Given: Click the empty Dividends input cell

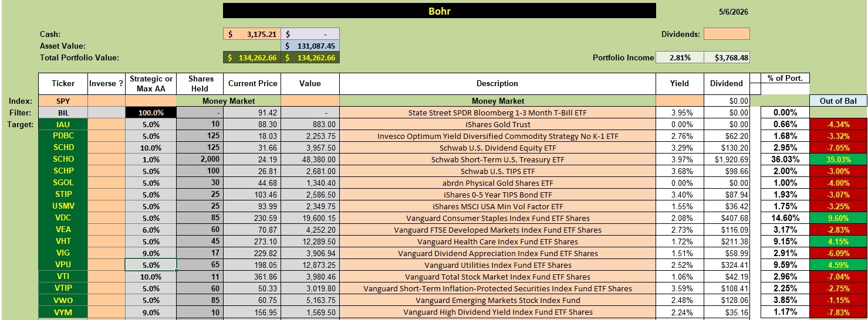Looking at the screenshot, I should pyautogui.click(x=727, y=34).
